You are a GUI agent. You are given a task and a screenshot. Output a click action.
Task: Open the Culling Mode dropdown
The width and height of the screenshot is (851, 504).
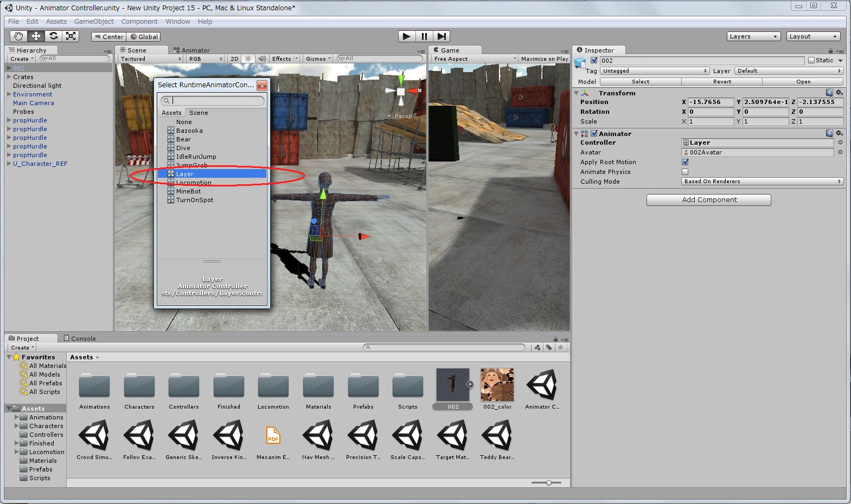tap(762, 182)
